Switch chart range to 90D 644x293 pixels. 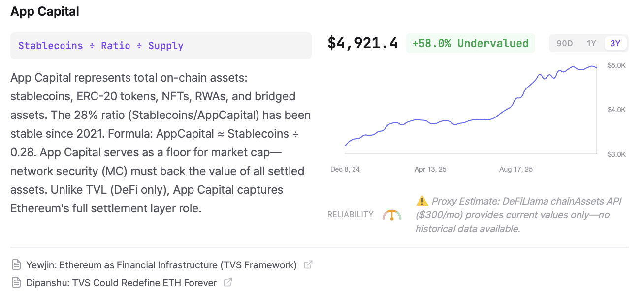[x=564, y=43]
